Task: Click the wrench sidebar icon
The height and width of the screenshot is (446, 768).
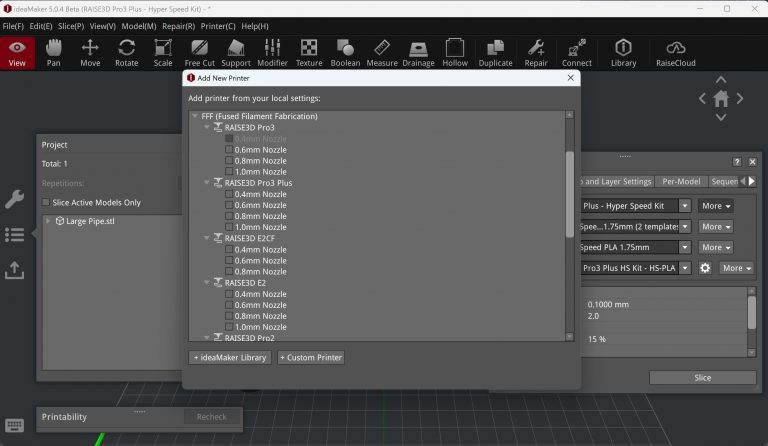Action: [x=14, y=199]
